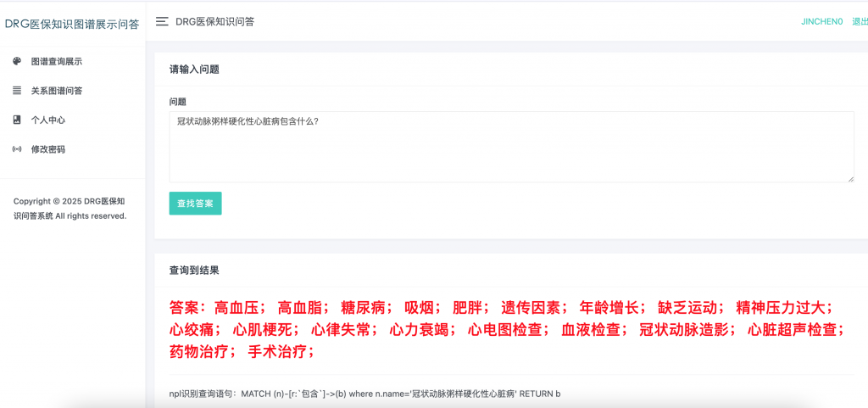This screenshot has height=408, width=868.
Task: Click the answer term 心脏超声检查
Action: (793, 330)
